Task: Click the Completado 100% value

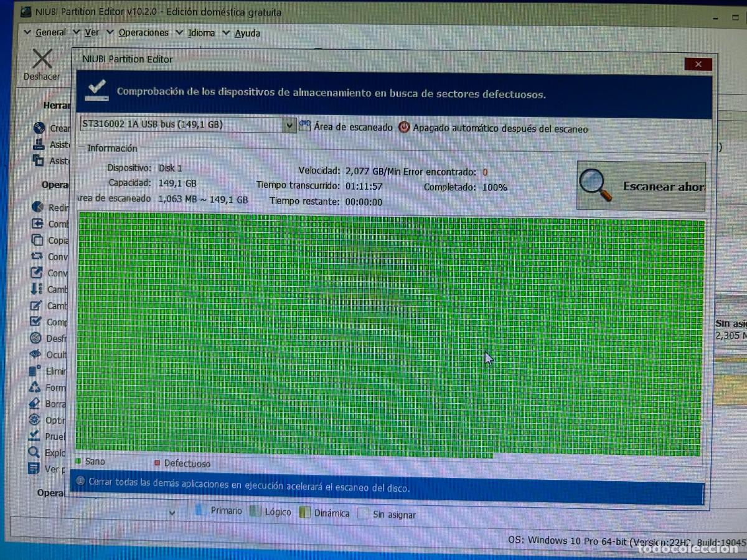Action: (494, 187)
